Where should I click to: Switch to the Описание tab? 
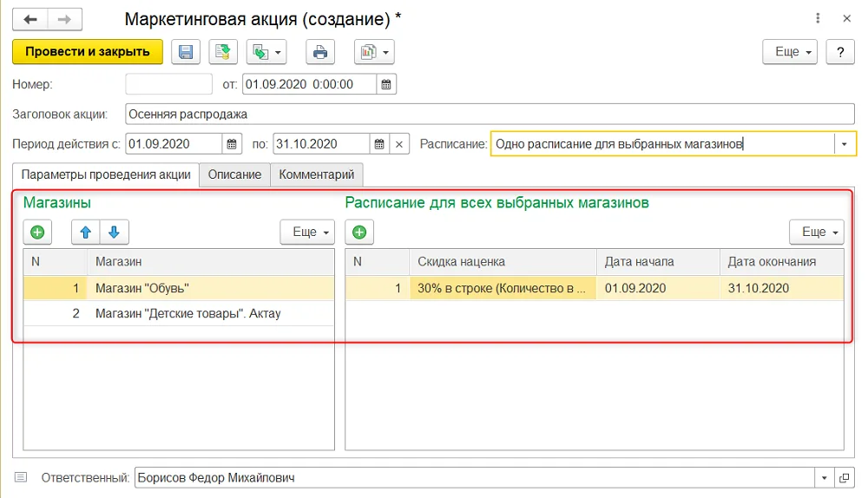(x=234, y=174)
